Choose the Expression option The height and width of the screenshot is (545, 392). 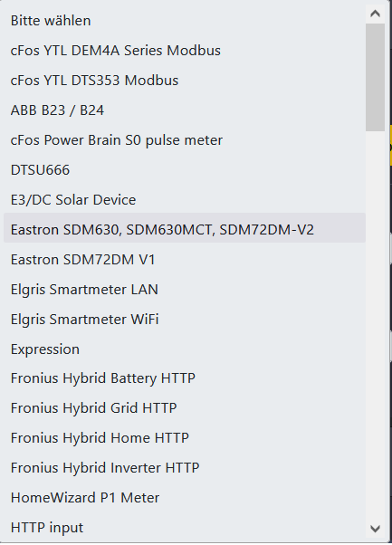[x=185, y=349]
